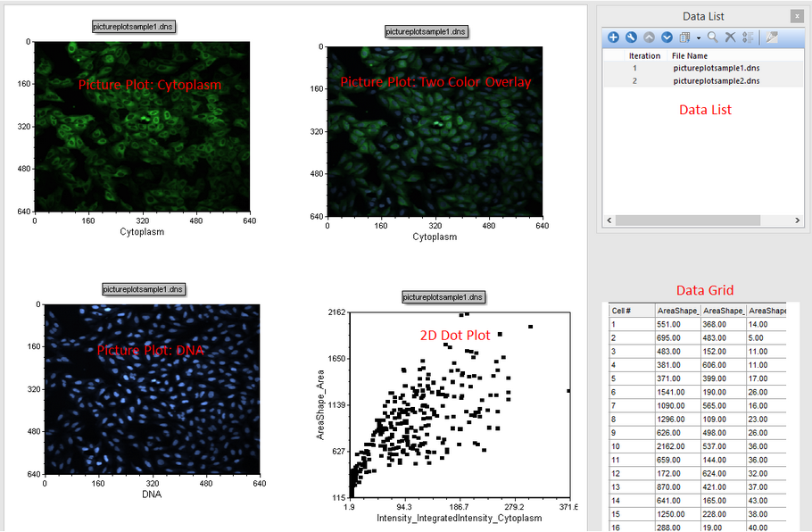Click the magnifying glass search icon
The image size is (812, 532).
(x=713, y=37)
